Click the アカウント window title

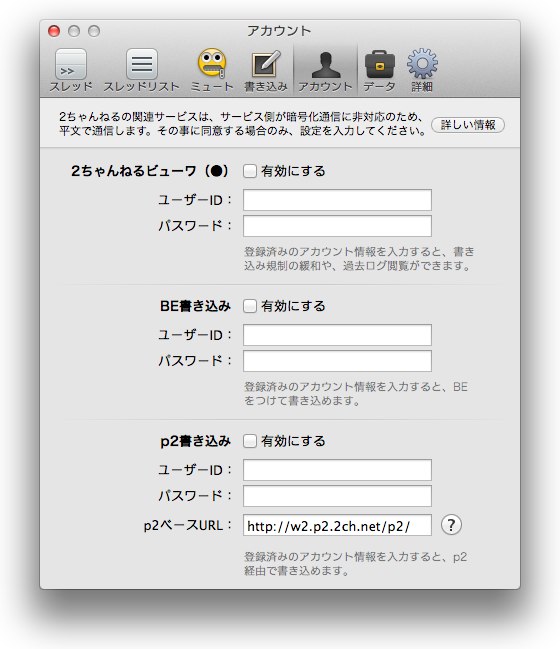click(279, 31)
